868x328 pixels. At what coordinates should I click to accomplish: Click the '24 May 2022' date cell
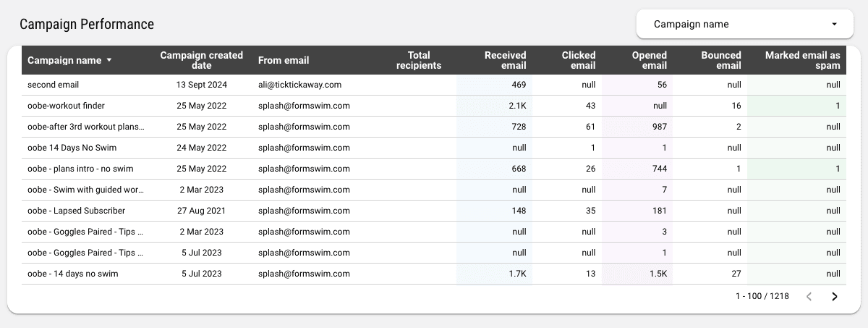[202, 148]
